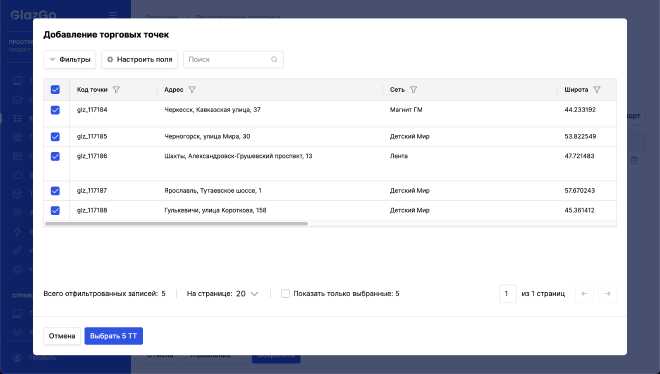Click the Отмена button in dialog
The width and height of the screenshot is (660, 374).
click(62, 336)
